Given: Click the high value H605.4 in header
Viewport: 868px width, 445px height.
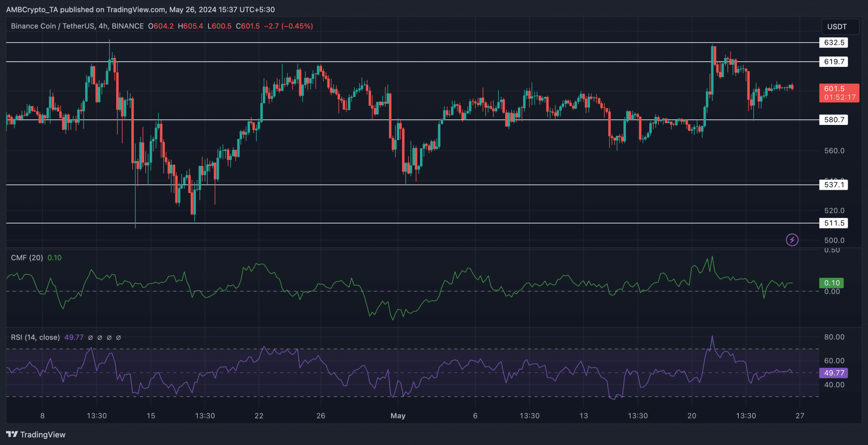Looking at the screenshot, I should click(x=190, y=26).
